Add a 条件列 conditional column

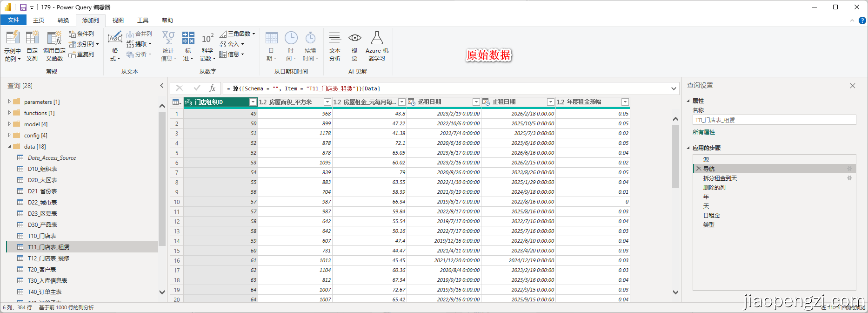coord(81,34)
